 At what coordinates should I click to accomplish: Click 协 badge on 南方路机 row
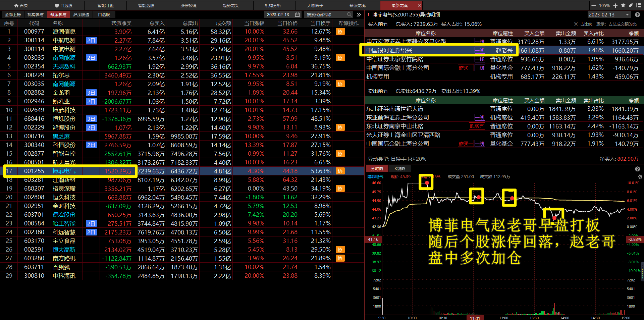[340, 258]
